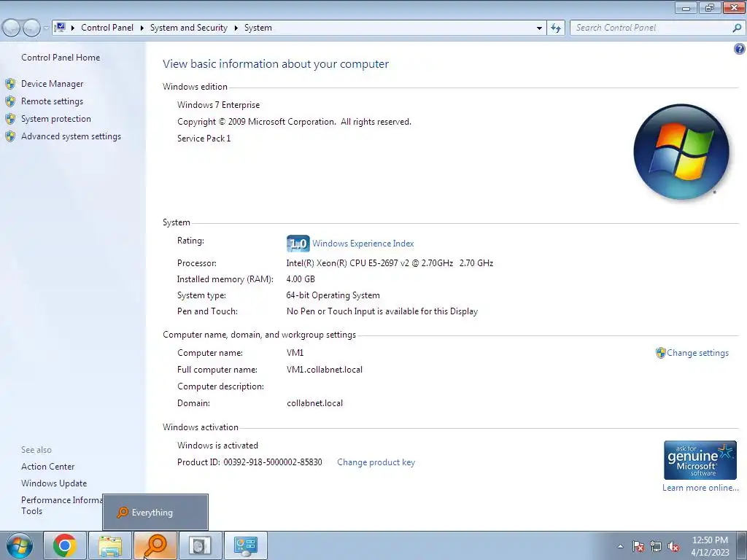
Task: Click the shield icon beside Device Manager
Action: pos(10,84)
